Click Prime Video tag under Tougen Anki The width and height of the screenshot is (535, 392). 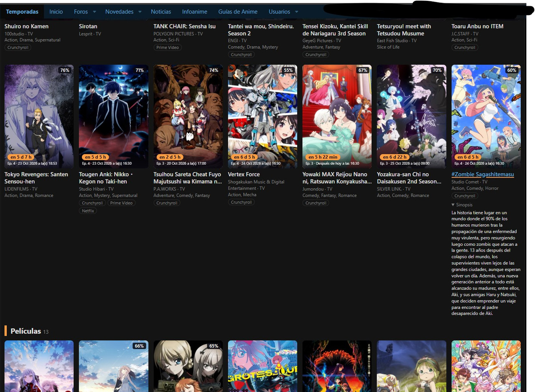[x=122, y=203]
